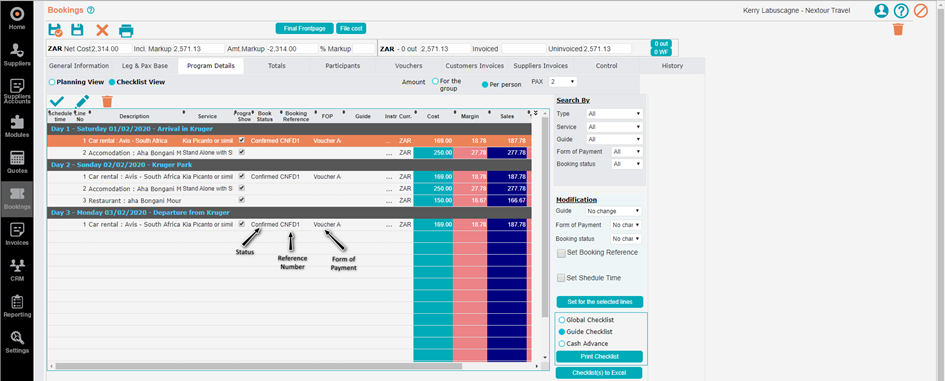This screenshot has height=381, width=945.
Task: Click the orange X cancel icon
Action: pos(102,30)
